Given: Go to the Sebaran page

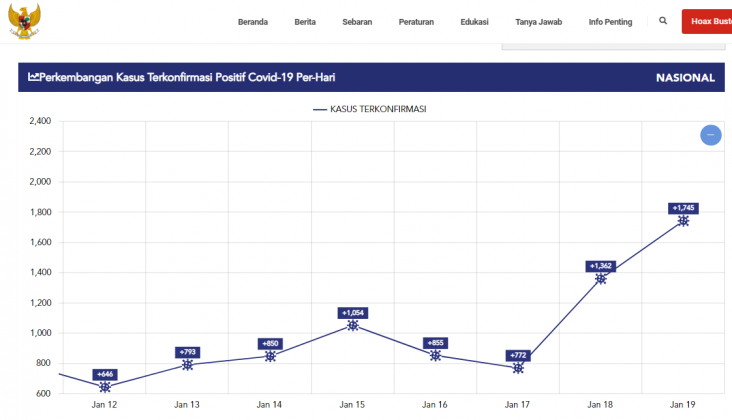Looking at the screenshot, I should [x=357, y=22].
